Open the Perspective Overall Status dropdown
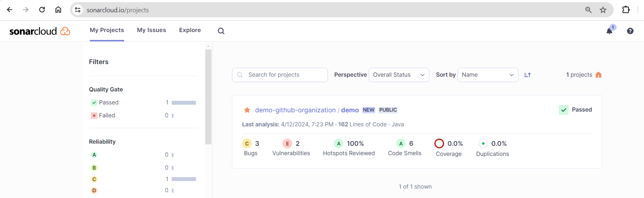The width and height of the screenshot is (644, 198). click(x=399, y=75)
